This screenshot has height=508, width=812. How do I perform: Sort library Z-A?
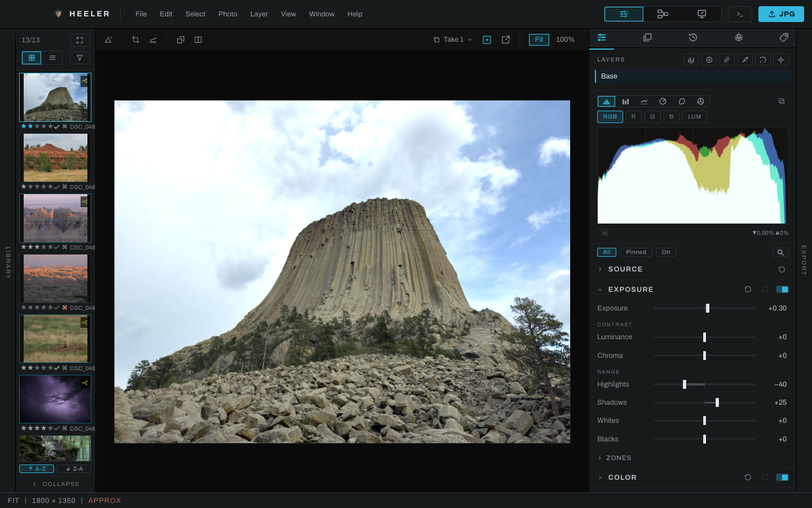tap(74, 469)
